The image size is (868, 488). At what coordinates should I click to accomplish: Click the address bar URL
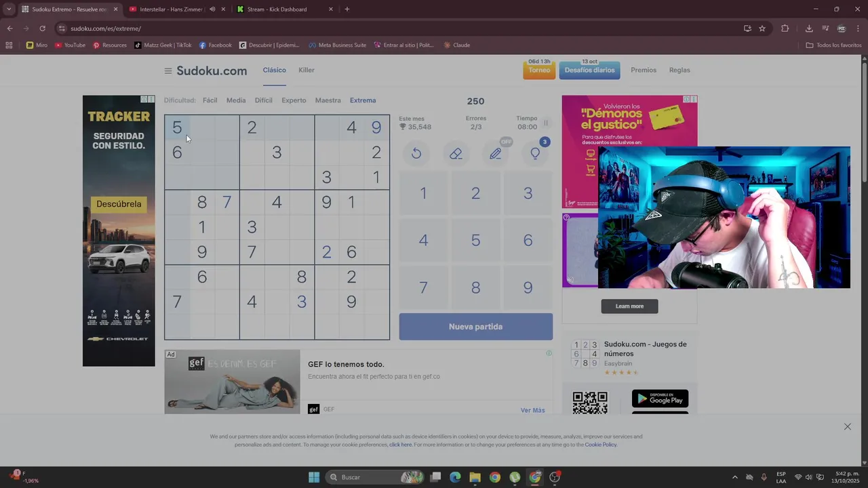coord(106,28)
